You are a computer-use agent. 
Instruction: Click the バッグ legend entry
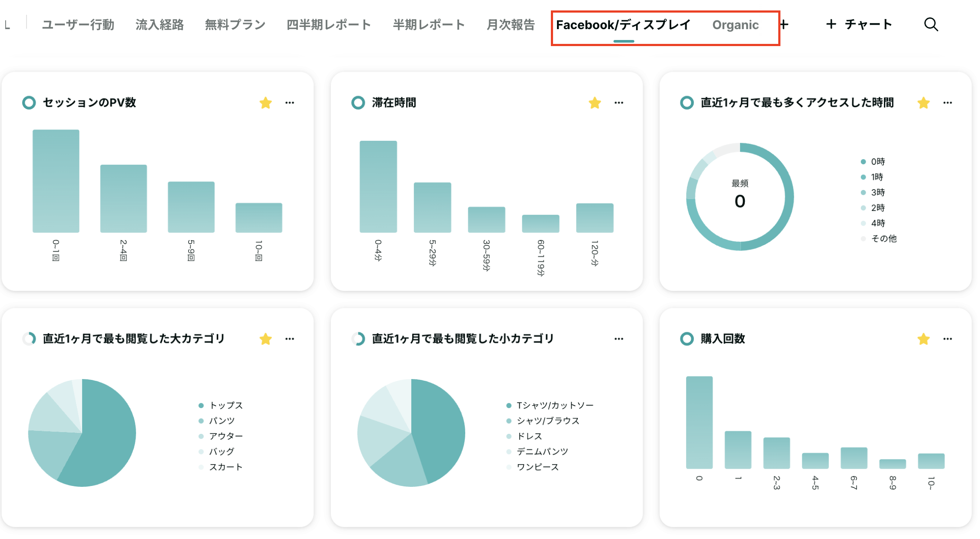(217, 452)
